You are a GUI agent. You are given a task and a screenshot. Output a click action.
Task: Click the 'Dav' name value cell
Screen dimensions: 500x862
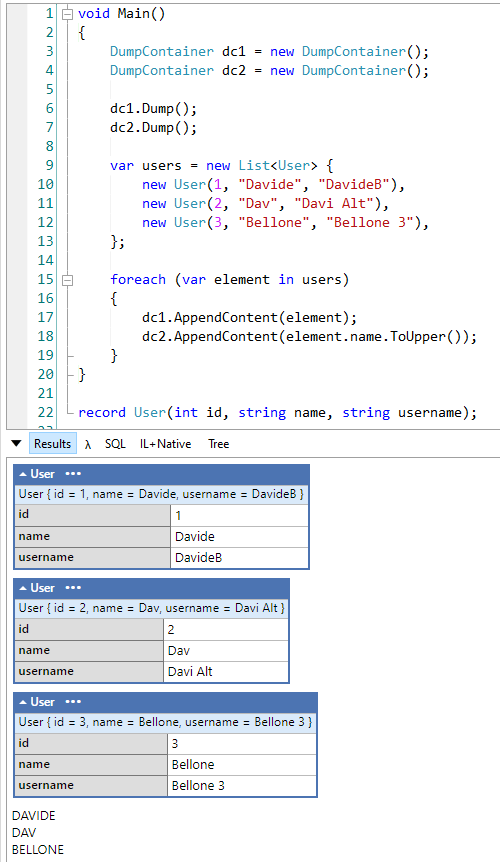pos(226,650)
